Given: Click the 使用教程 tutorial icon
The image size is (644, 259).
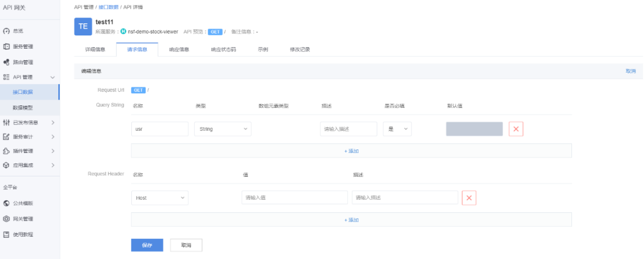Looking at the screenshot, I should pos(6,234).
